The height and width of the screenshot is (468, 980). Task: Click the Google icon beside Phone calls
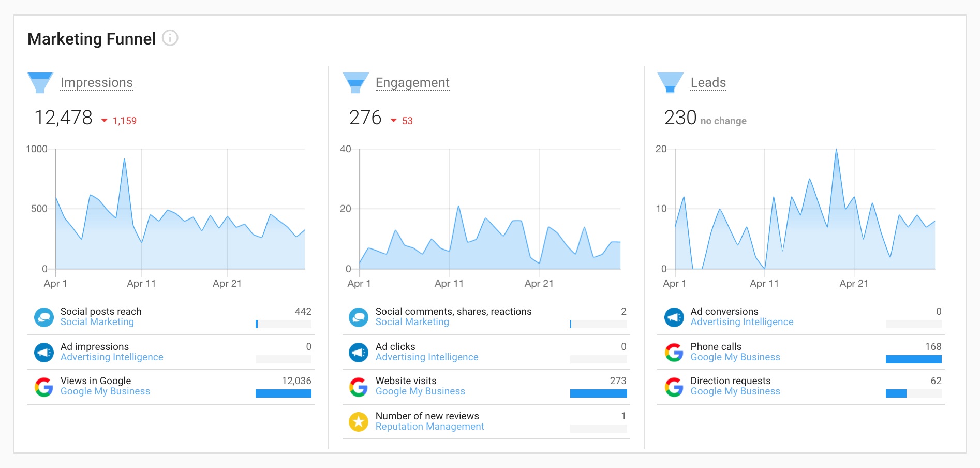pyautogui.click(x=674, y=352)
